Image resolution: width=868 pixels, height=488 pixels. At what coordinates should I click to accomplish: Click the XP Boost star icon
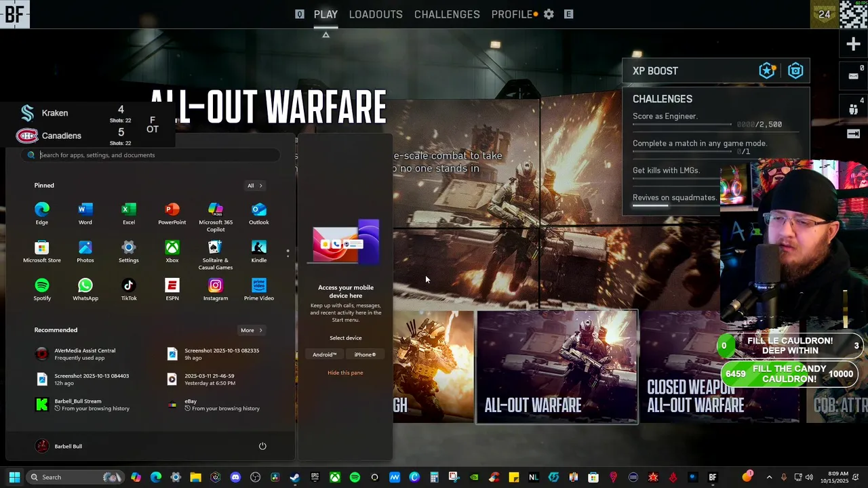pos(767,70)
